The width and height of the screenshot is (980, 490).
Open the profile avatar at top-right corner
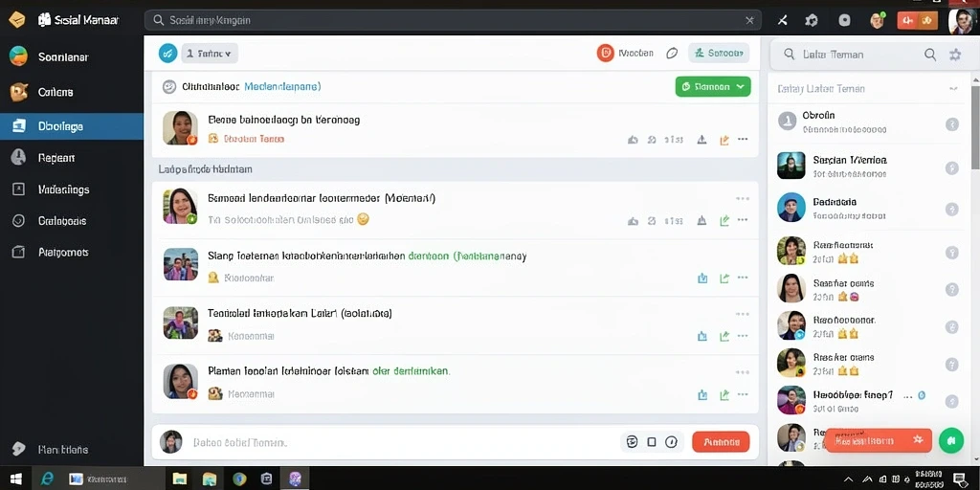tap(960, 20)
